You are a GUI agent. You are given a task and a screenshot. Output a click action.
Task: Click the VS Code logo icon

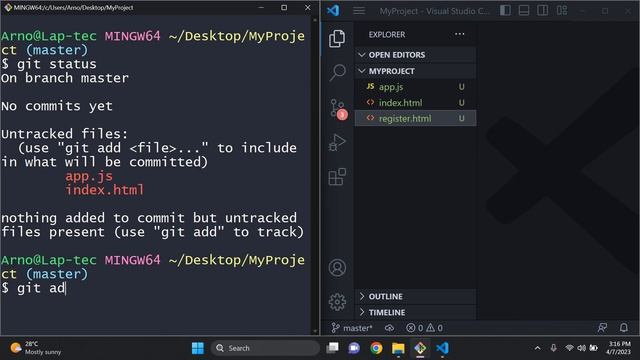tap(333, 10)
